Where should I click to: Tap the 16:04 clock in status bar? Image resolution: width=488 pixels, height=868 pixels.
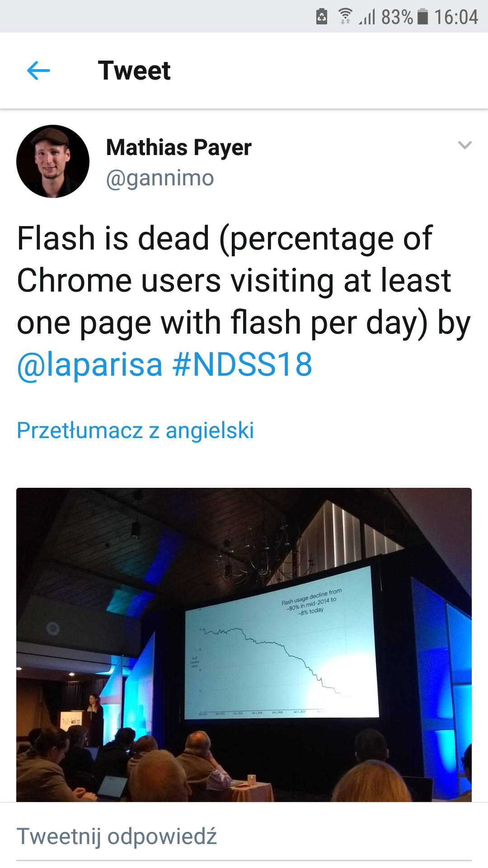tap(455, 17)
